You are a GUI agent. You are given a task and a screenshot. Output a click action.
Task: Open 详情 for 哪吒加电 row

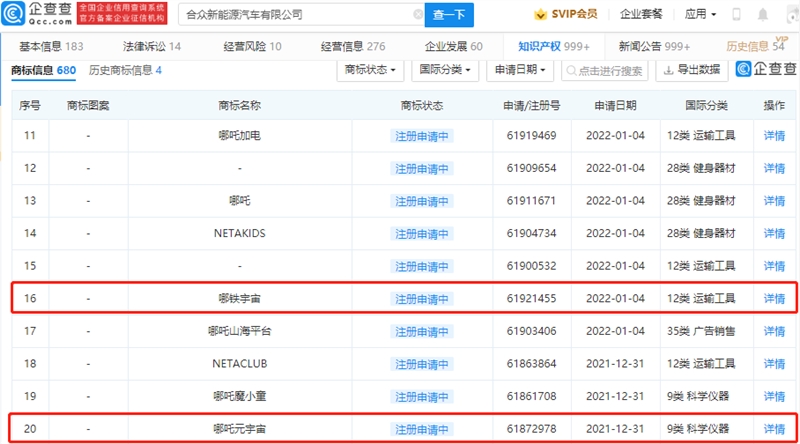(x=774, y=136)
